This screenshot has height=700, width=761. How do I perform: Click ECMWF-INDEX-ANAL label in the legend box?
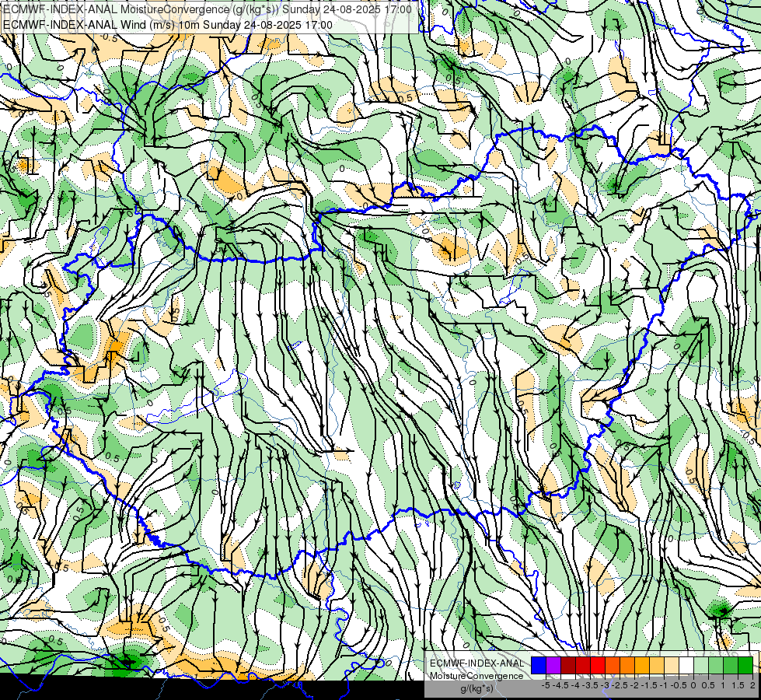pyautogui.click(x=476, y=663)
